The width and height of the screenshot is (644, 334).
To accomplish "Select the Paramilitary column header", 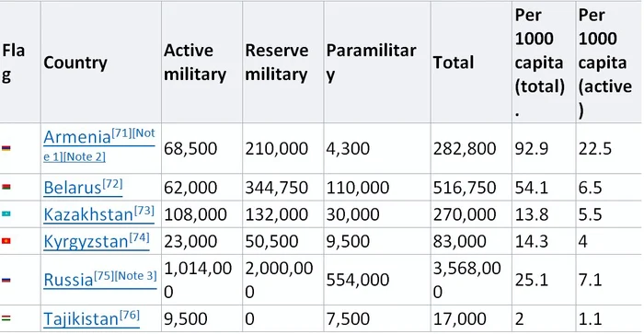I will click(x=372, y=63).
